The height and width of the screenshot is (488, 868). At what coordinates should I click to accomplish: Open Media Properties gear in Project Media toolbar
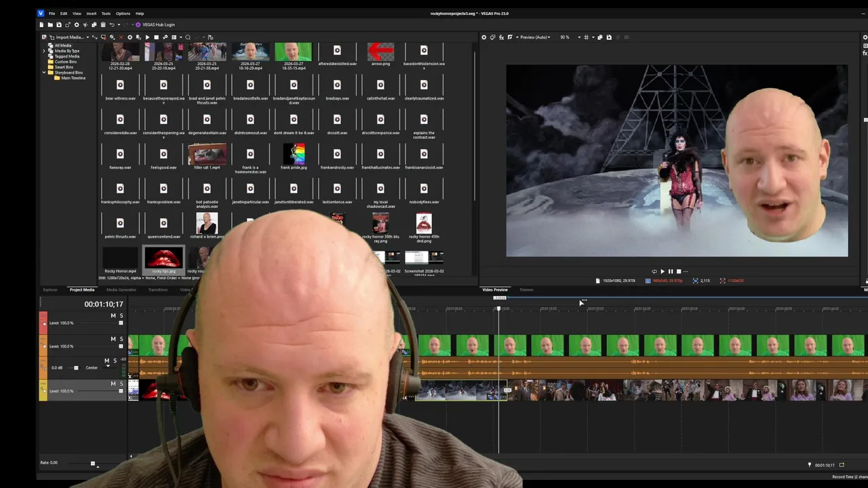(x=130, y=37)
